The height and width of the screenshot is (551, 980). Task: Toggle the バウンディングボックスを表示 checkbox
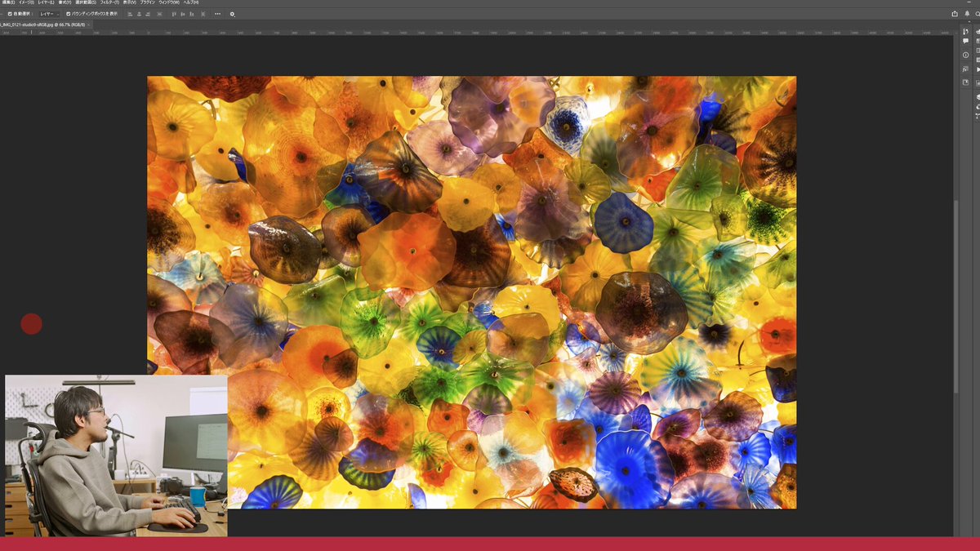(x=68, y=14)
